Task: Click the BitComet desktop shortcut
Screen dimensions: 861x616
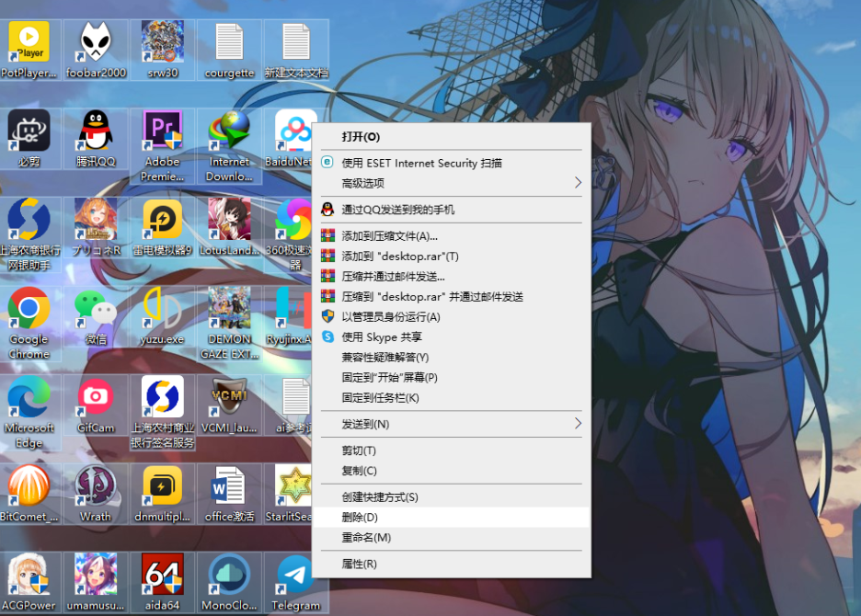Action: 29,494
